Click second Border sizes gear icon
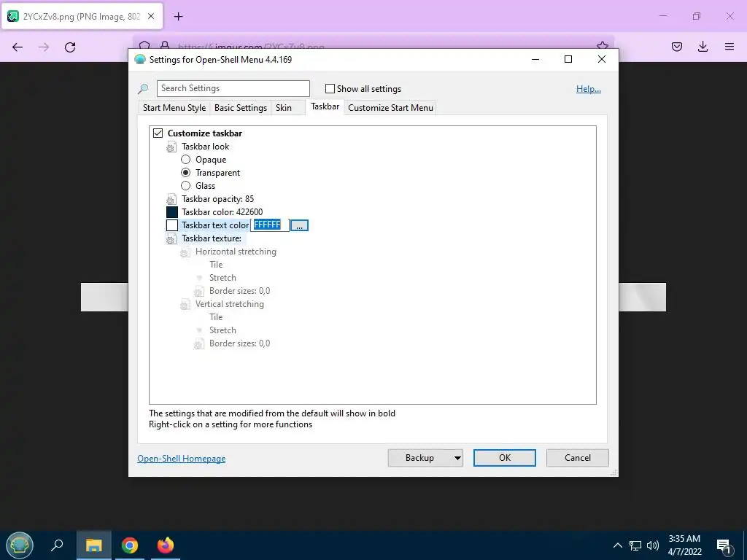 (198, 344)
